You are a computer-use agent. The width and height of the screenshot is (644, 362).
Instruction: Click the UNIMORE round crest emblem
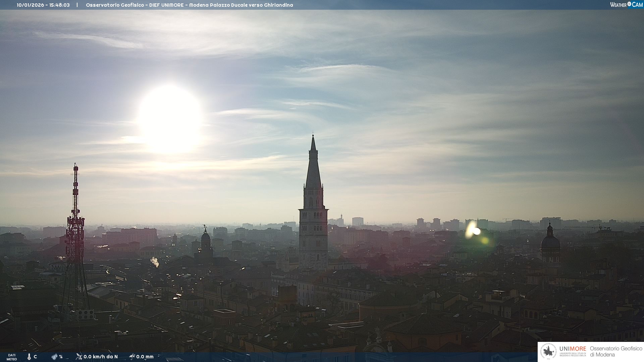tap(548, 352)
